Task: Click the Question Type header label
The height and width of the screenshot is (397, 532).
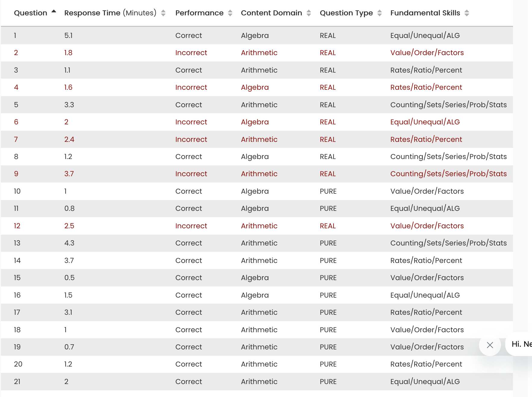Action: [x=346, y=13]
